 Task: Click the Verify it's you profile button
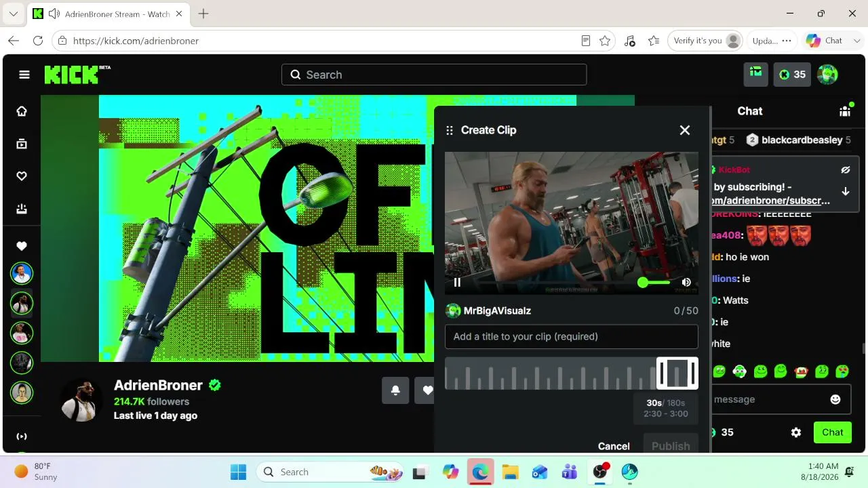pyautogui.click(x=706, y=41)
